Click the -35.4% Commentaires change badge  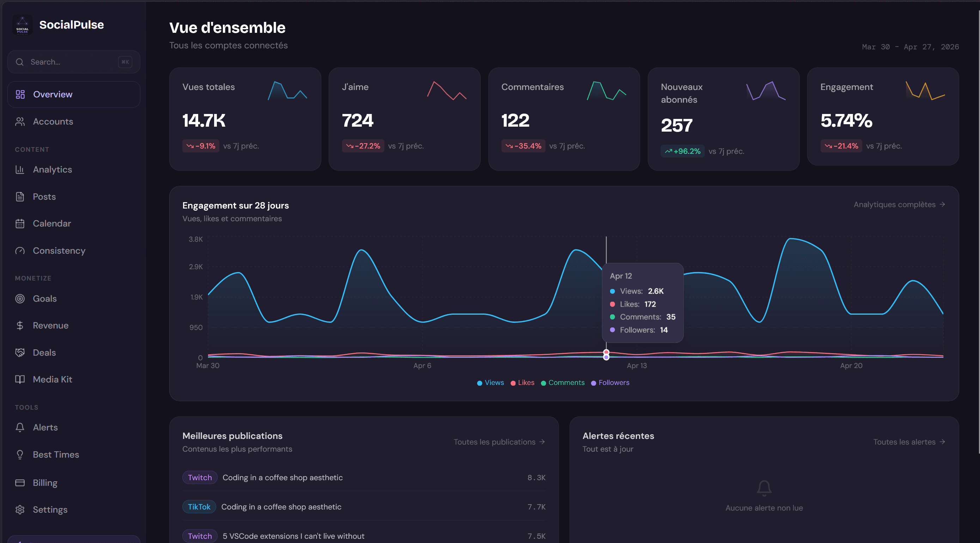click(523, 146)
